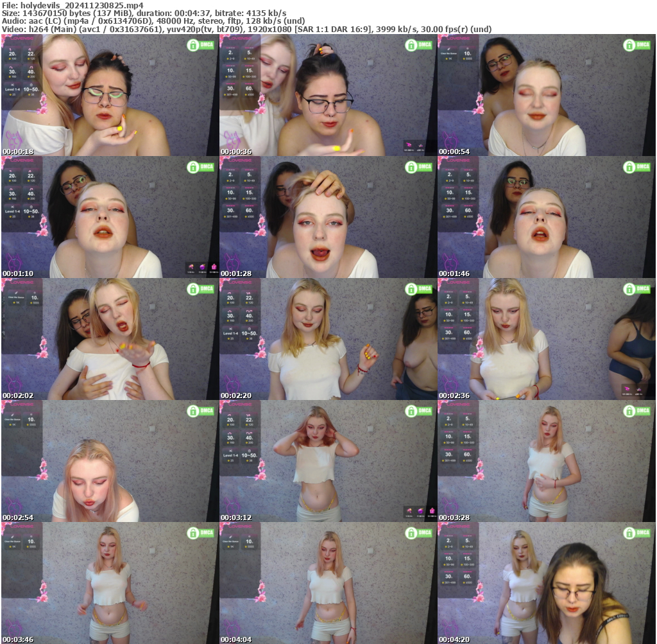
Task: Select the wave pattern icon on the 30-token tile
Action: (11, 67)
